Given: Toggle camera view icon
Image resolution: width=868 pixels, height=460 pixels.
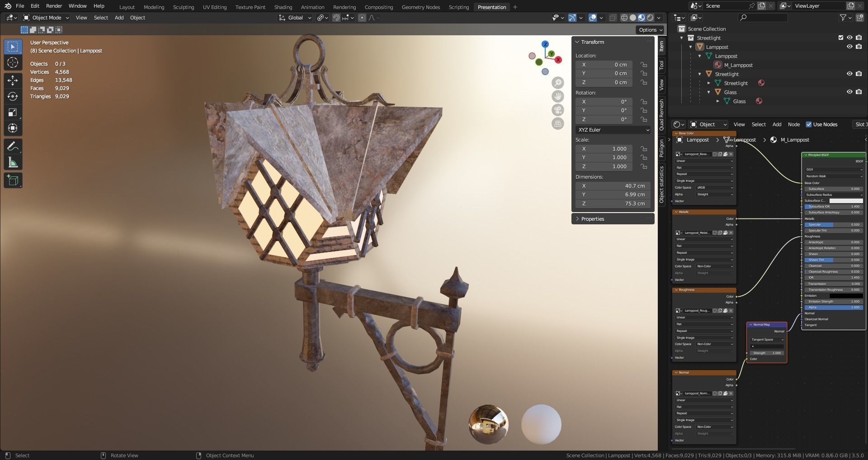Looking at the screenshot, I should (558, 110).
